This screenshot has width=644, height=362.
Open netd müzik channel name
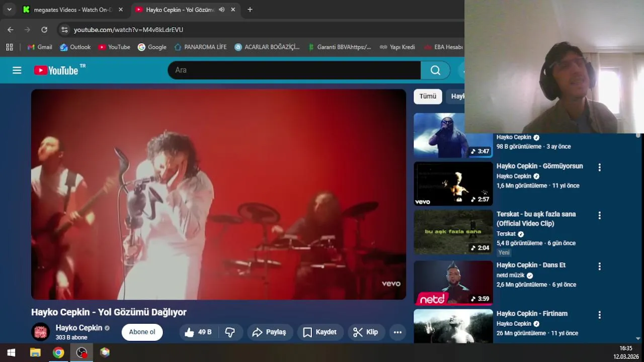coord(511,275)
